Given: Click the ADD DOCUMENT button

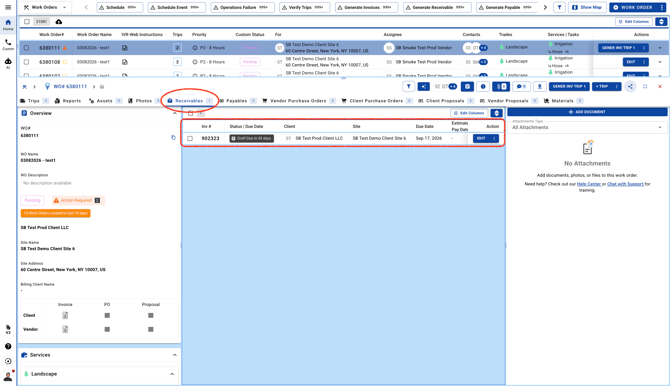Looking at the screenshot, I should (x=587, y=112).
